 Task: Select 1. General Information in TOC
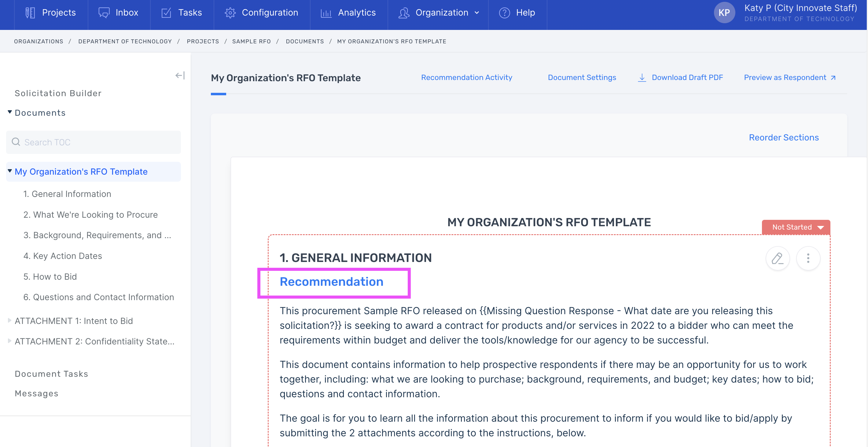[67, 194]
